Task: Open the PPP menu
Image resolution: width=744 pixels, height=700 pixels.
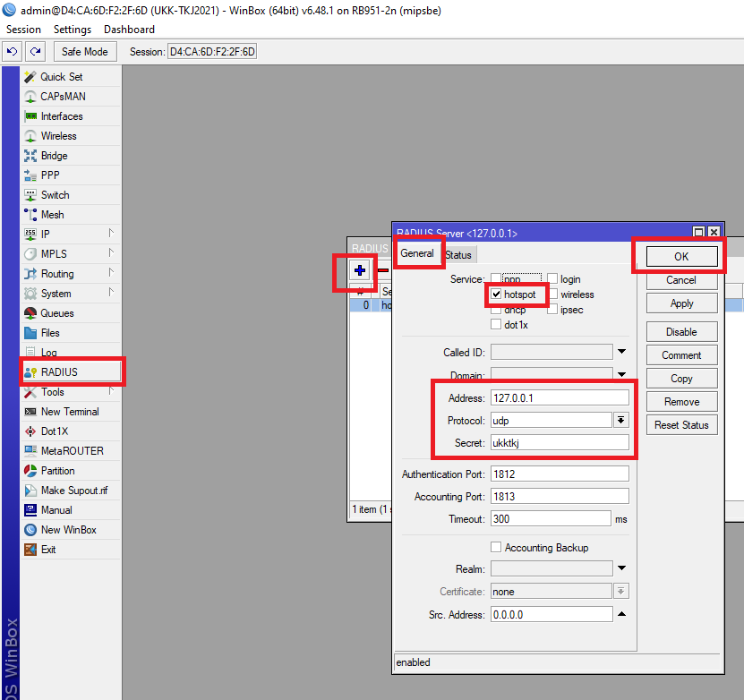Action: 71,175
